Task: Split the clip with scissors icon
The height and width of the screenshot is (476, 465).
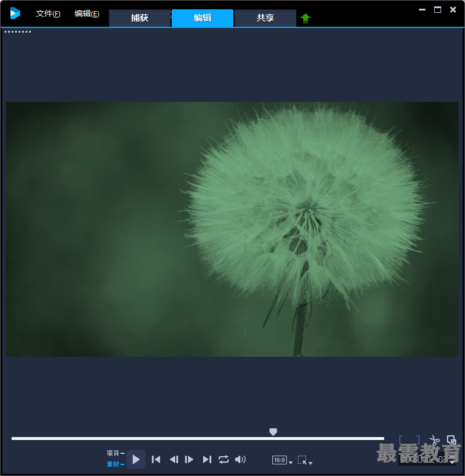Action: (435, 439)
